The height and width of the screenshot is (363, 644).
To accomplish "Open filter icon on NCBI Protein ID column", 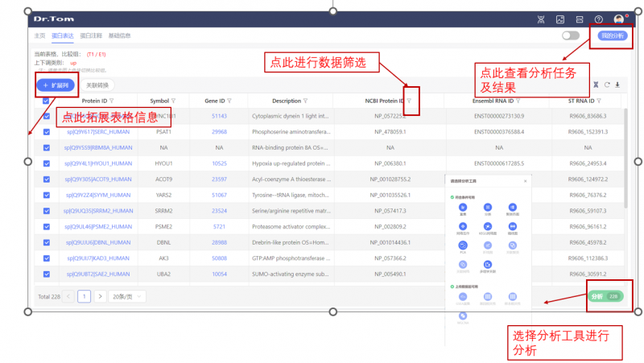I will click(x=410, y=101).
